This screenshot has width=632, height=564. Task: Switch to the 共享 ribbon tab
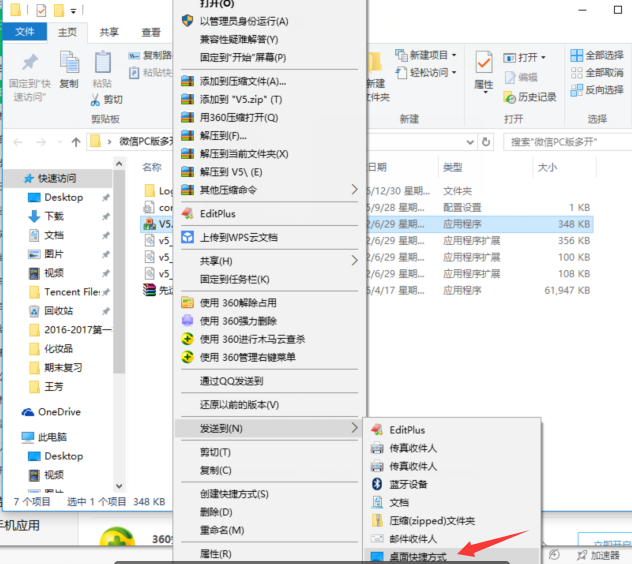(x=109, y=32)
